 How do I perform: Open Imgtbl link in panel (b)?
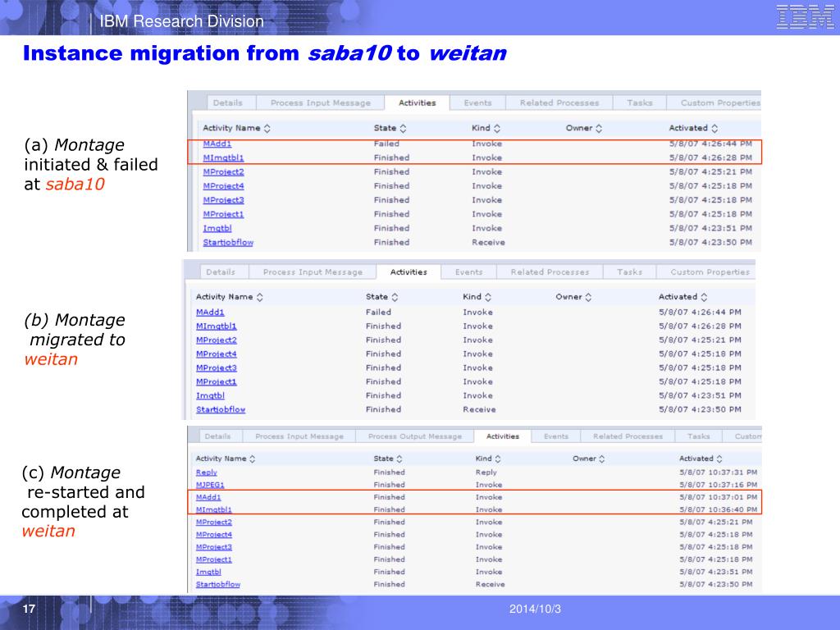[210, 396]
